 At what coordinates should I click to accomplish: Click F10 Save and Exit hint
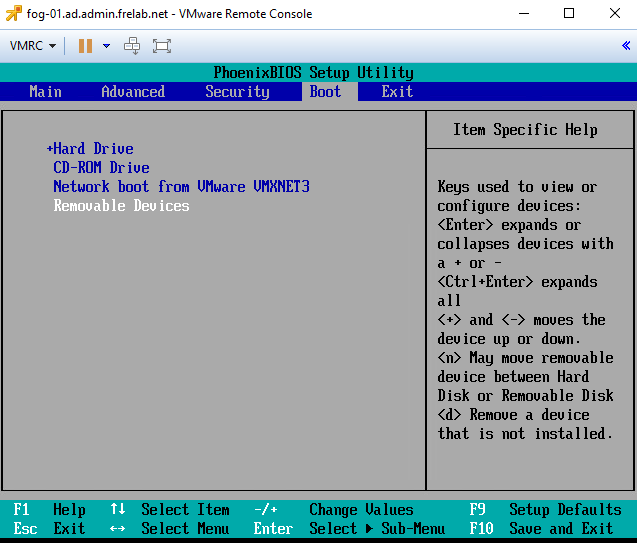pyautogui.click(x=541, y=528)
